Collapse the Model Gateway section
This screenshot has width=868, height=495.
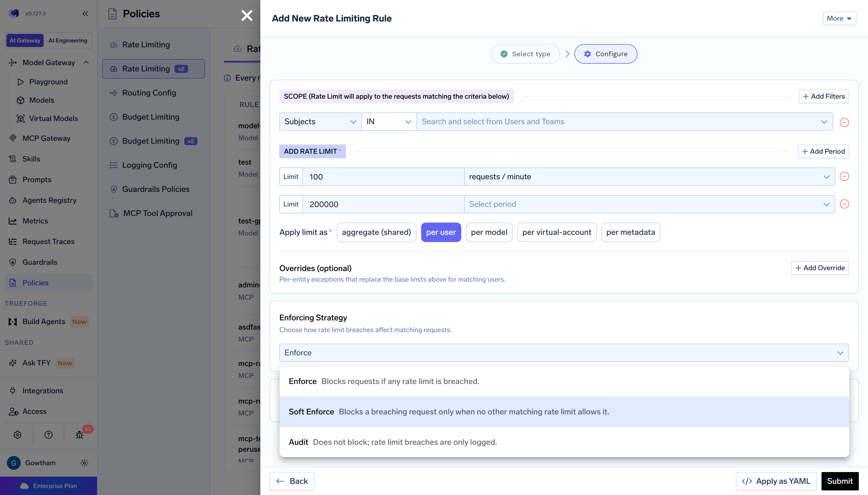(x=86, y=63)
